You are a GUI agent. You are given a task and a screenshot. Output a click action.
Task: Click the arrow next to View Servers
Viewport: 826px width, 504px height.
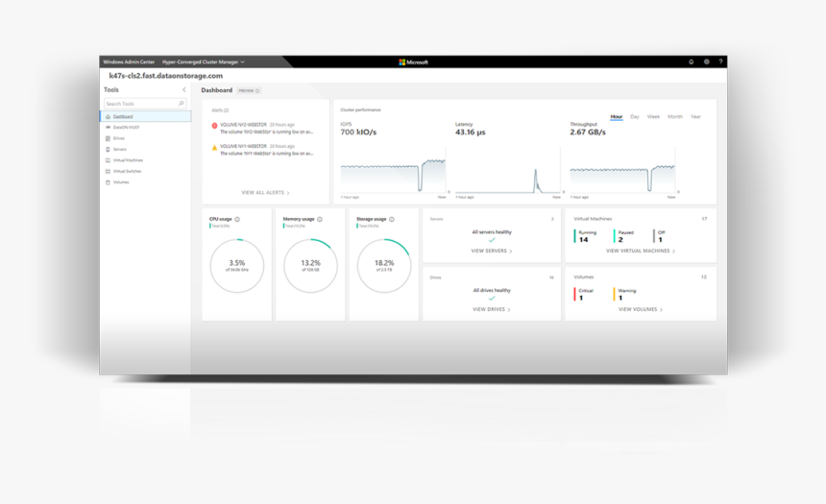pos(511,252)
